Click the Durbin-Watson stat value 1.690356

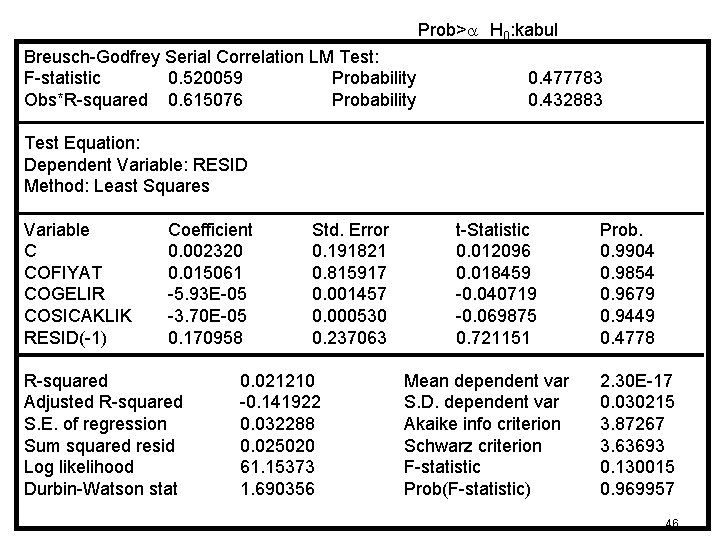277,489
